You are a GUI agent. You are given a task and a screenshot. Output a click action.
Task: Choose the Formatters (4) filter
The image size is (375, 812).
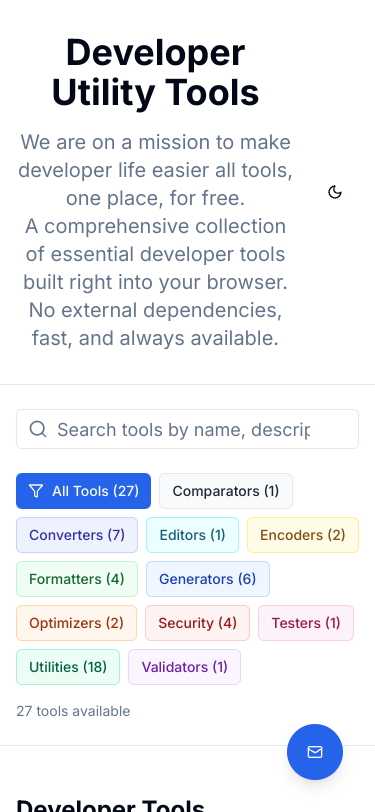point(77,579)
